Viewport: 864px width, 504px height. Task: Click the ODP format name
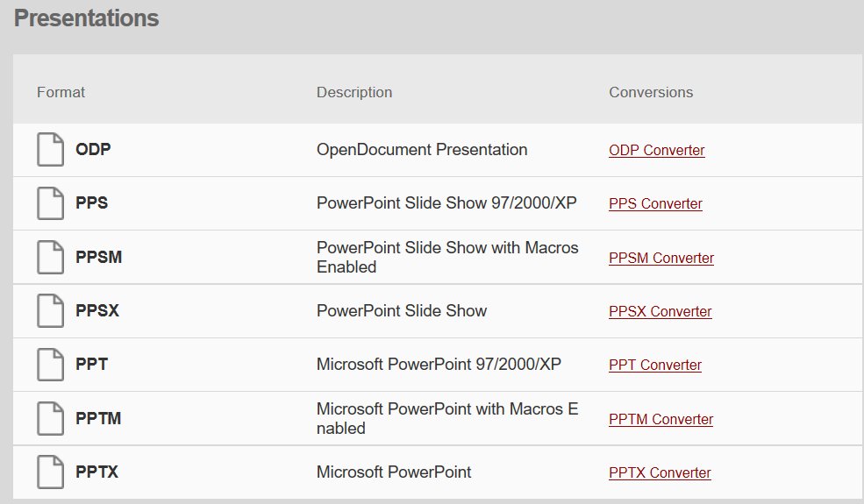[x=93, y=149]
